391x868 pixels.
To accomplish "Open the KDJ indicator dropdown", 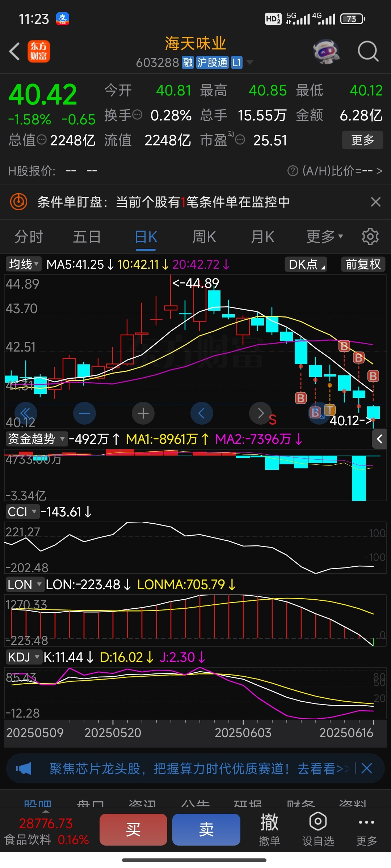I will 24,657.
